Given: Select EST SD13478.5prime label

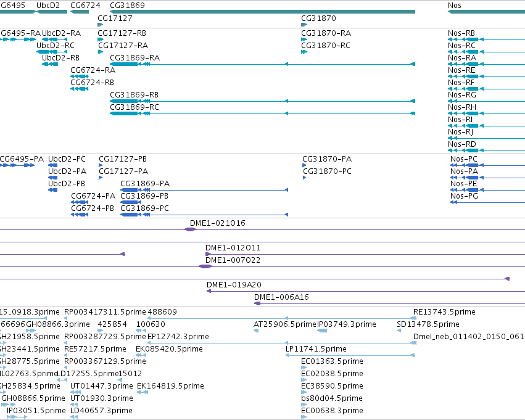Looking at the screenshot, I should 428,324.
